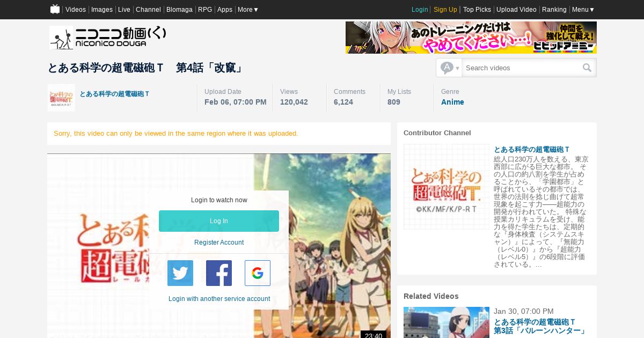Image resolution: width=644 pixels, height=338 pixels.
Task: Click the Anime genre link
Action: click(452, 102)
